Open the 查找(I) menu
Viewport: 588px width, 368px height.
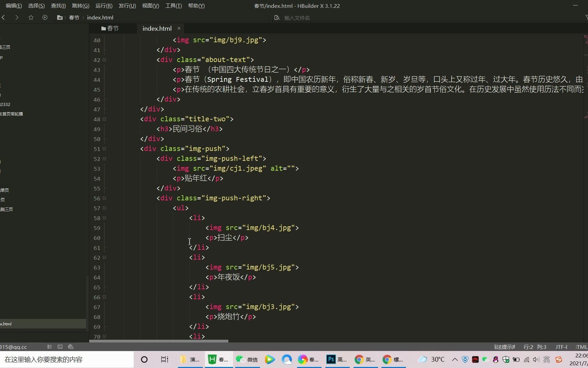tap(58, 6)
